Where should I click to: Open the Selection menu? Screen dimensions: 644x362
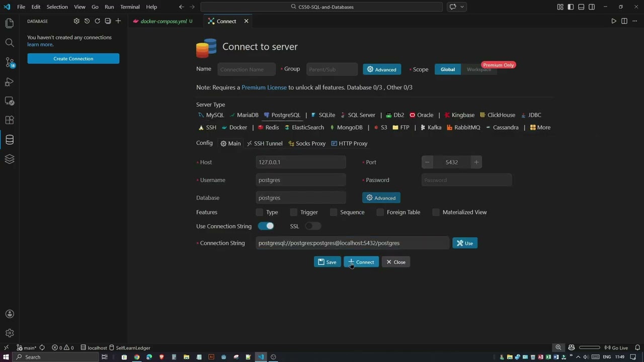[57, 7]
